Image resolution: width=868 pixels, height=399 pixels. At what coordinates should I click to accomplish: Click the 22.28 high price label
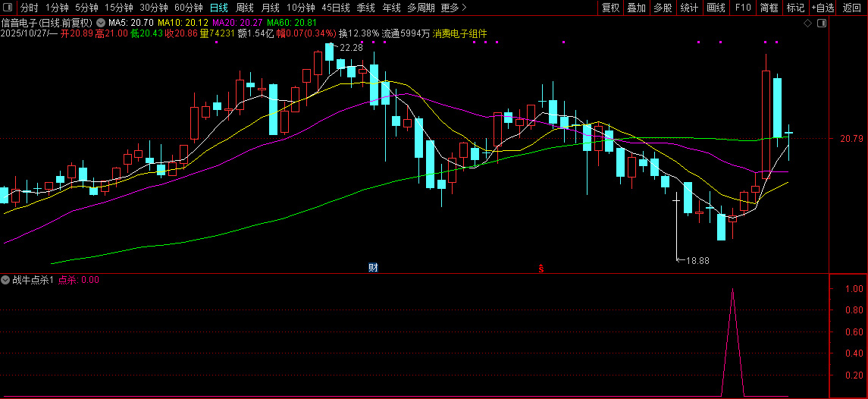click(x=352, y=48)
